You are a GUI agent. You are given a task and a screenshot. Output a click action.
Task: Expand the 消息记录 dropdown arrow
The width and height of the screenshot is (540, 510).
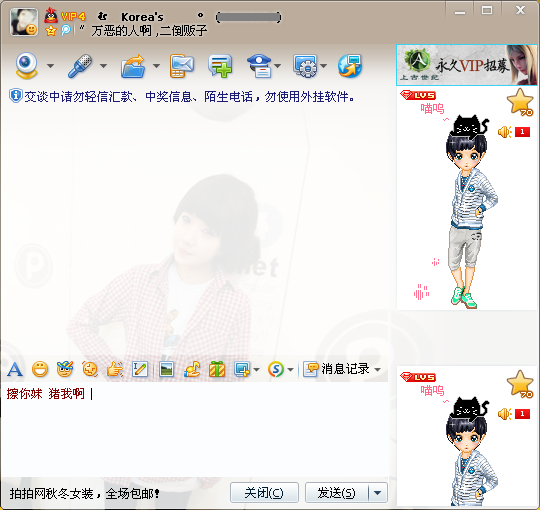(378, 370)
